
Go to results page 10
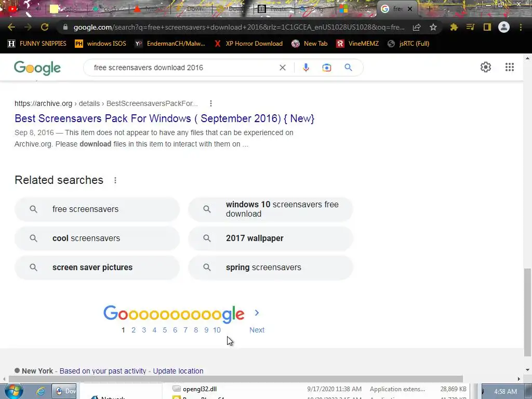point(217,330)
